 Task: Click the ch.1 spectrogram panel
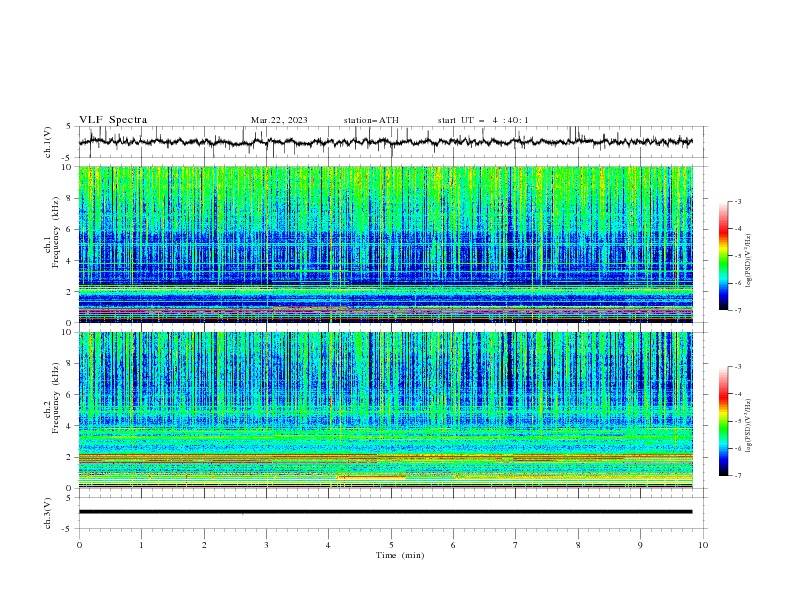tap(385, 244)
